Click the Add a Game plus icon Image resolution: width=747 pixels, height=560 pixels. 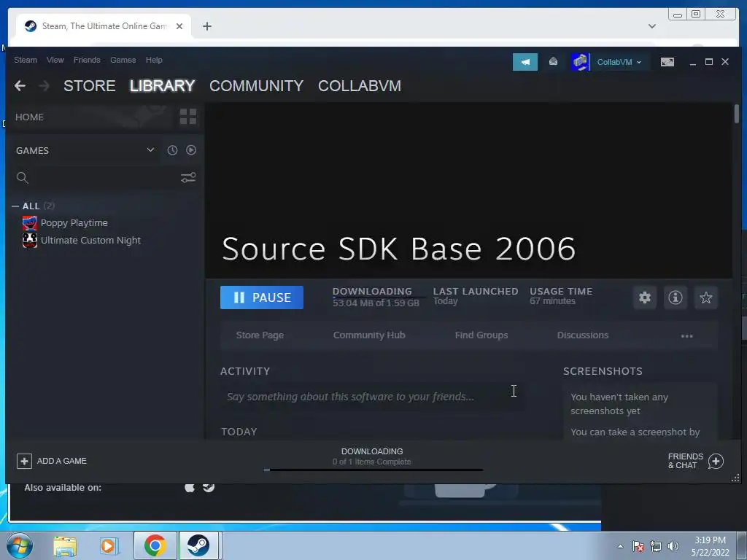[x=24, y=461]
